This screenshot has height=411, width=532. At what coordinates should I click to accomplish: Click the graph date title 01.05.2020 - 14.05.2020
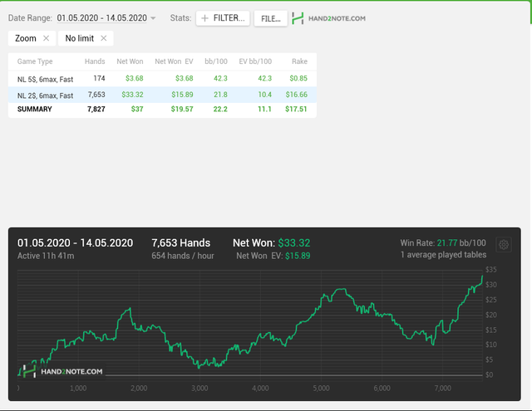75,243
